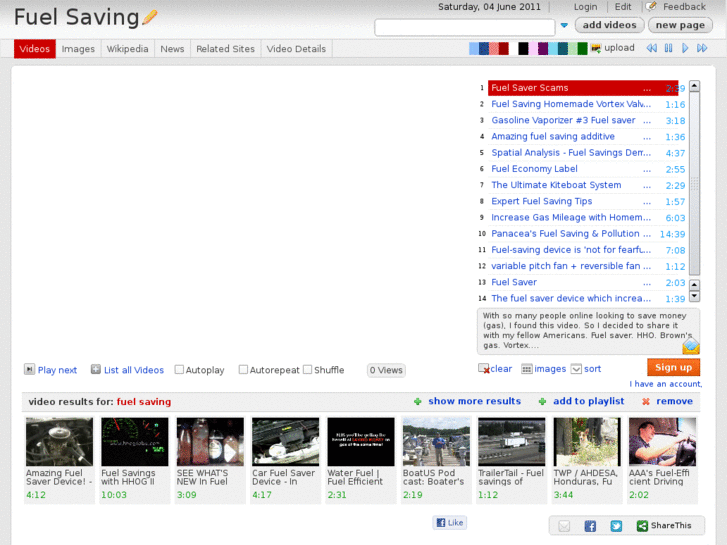Image resolution: width=727 pixels, height=545 pixels.
Task: Play 'Fuel Saver Scams' in playlist
Action: pyautogui.click(x=583, y=88)
